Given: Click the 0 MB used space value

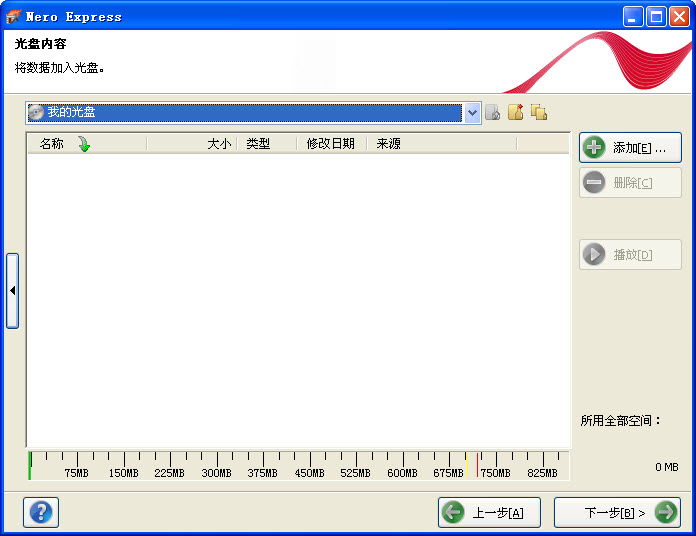Looking at the screenshot, I should click(x=667, y=467).
